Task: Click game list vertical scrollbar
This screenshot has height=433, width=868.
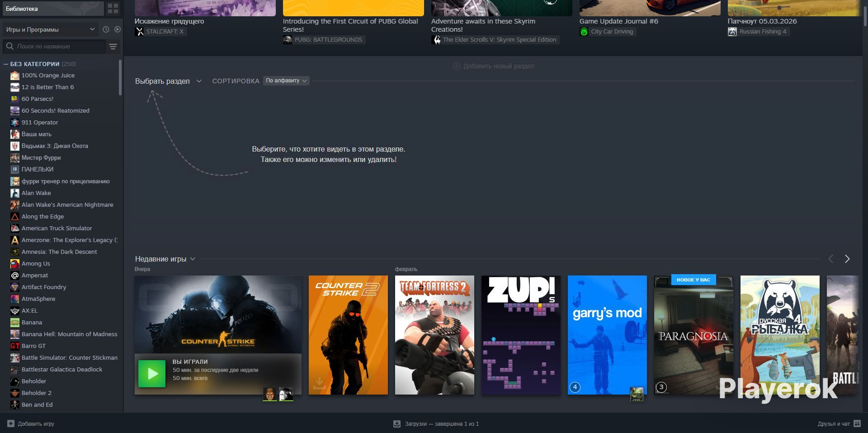Action: coord(120,77)
